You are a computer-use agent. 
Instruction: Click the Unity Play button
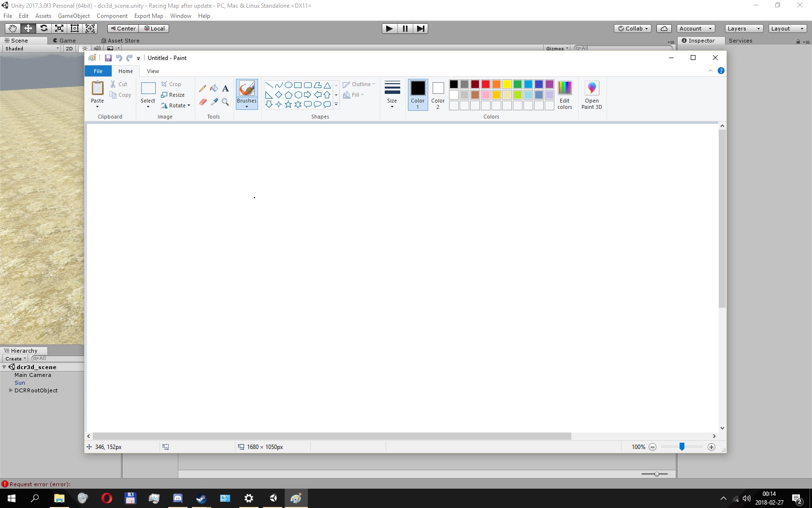click(389, 29)
